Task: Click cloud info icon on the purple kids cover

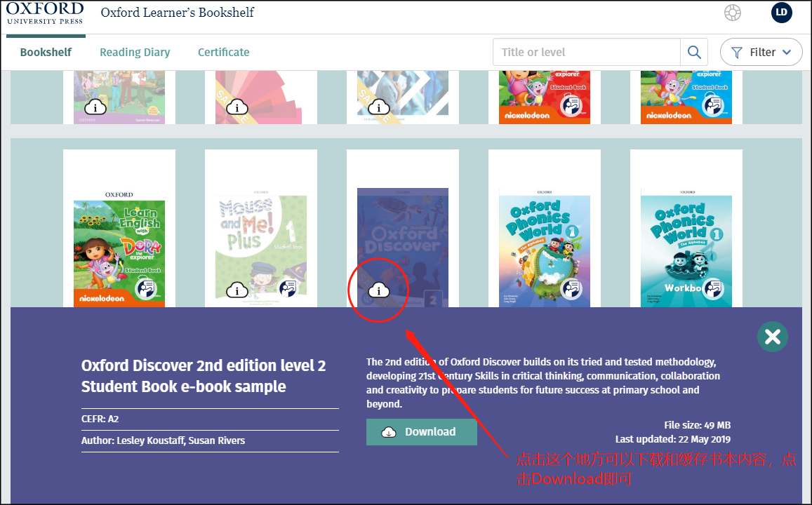Action: point(95,107)
